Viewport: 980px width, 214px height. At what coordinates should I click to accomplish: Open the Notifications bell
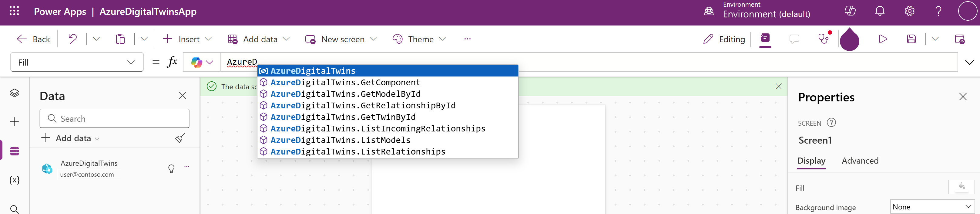pos(880,11)
